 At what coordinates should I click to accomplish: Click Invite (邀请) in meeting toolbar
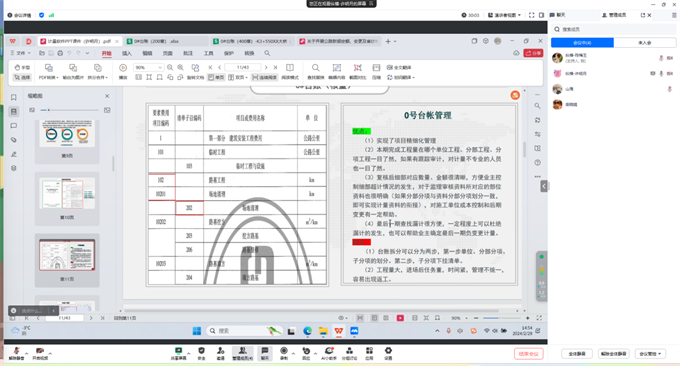[221, 353]
